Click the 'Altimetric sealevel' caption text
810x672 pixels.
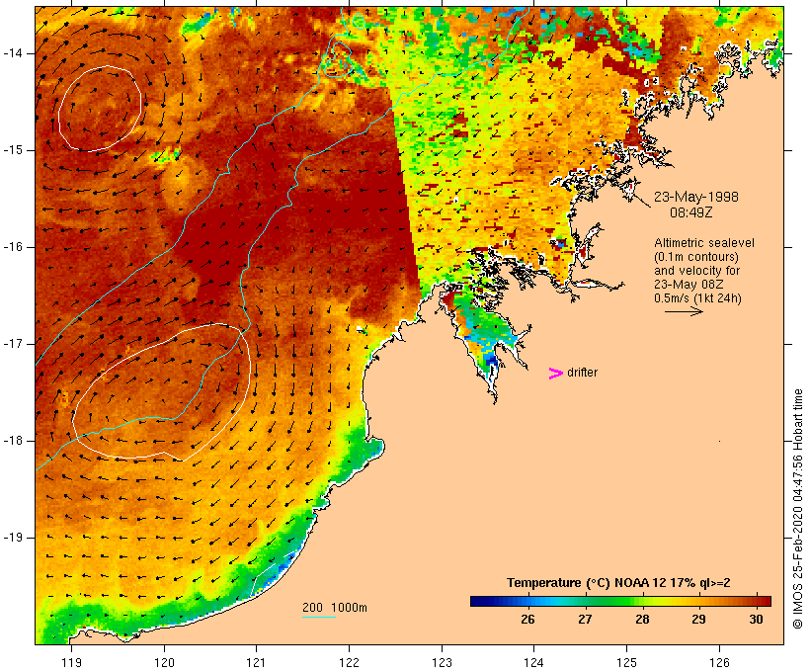(x=704, y=243)
